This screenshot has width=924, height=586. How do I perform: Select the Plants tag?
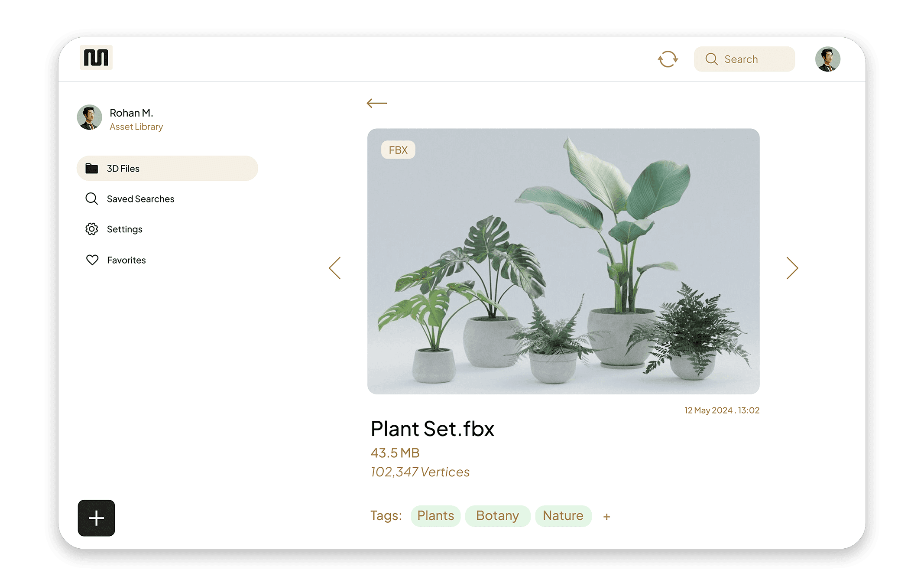click(x=435, y=516)
